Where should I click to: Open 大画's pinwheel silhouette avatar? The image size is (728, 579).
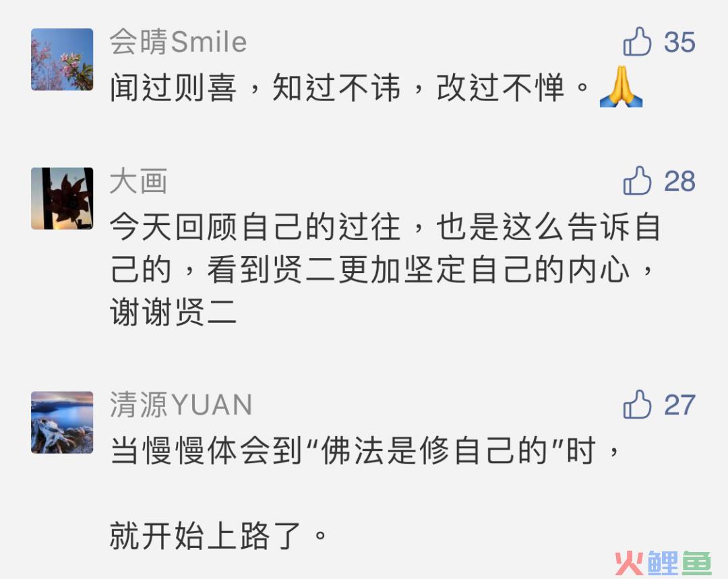(62, 199)
